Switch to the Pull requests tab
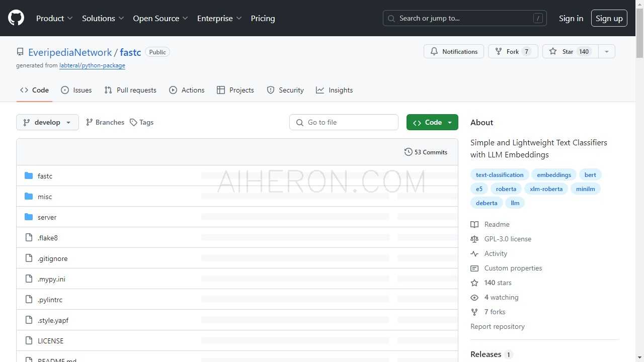This screenshot has height=362, width=644. [130, 90]
